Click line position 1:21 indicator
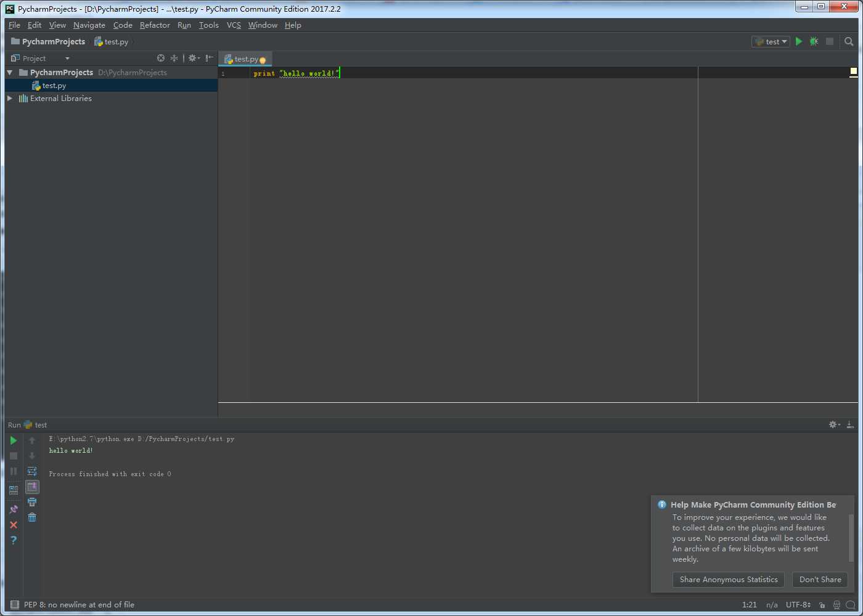 (x=750, y=605)
